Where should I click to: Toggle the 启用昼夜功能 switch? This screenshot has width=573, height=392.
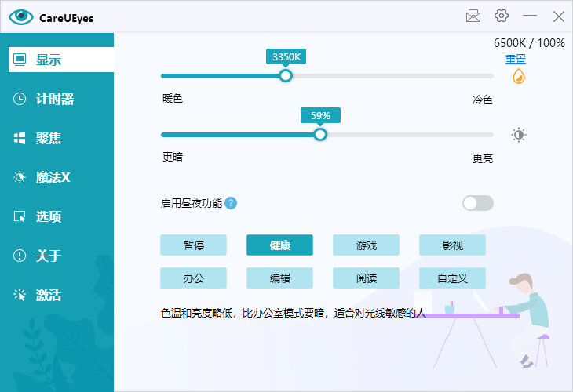pyautogui.click(x=477, y=203)
